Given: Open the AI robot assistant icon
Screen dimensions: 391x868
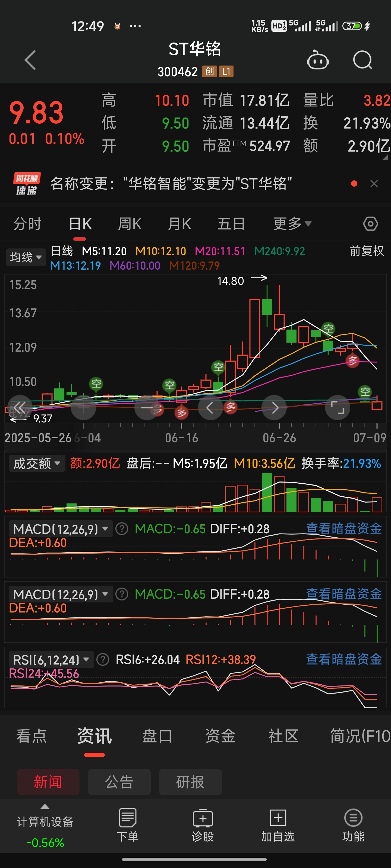Looking at the screenshot, I should [x=317, y=60].
